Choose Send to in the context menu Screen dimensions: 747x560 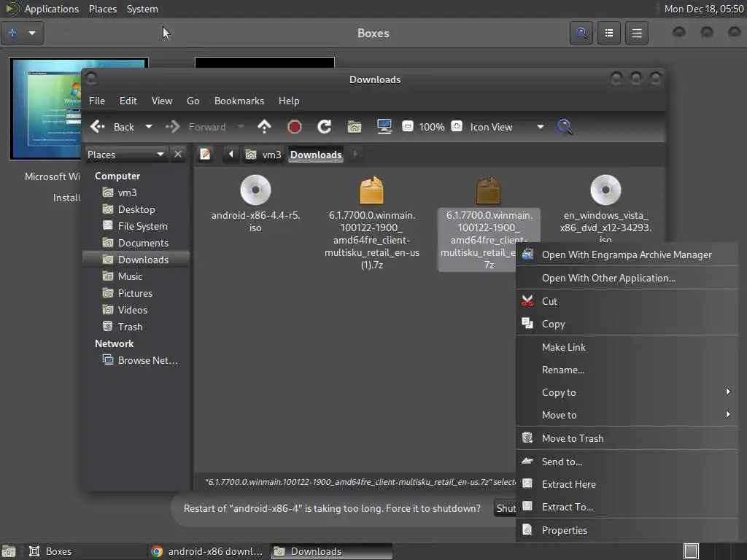pyautogui.click(x=627, y=462)
